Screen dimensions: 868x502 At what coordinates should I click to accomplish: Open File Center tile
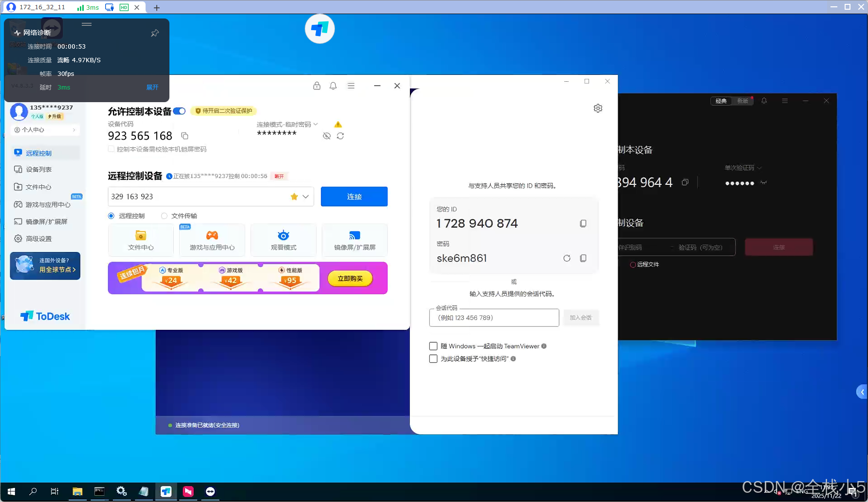(x=141, y=240)
